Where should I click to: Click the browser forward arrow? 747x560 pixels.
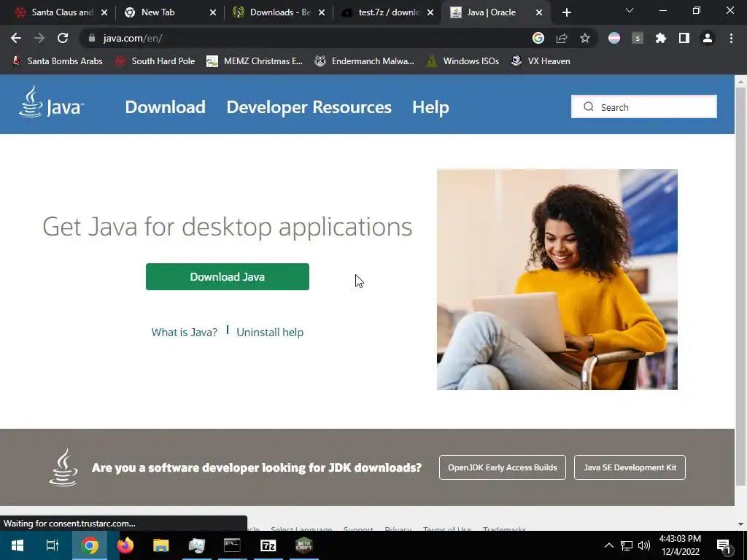[39, 38]
